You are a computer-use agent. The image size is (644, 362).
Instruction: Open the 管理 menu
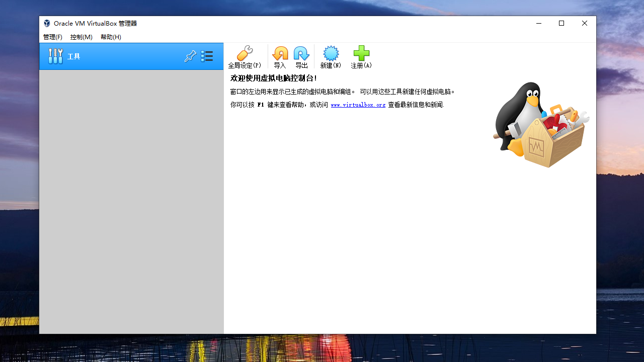point(52,37)
